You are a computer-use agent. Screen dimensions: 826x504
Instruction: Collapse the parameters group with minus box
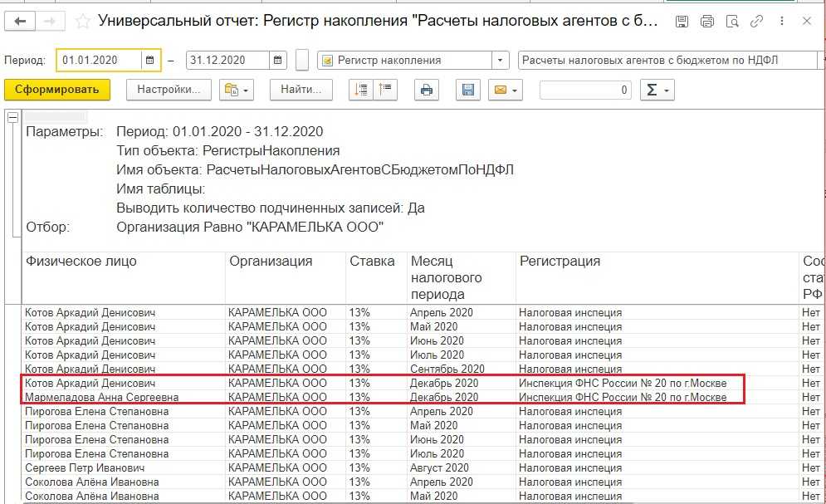[12, 118]
